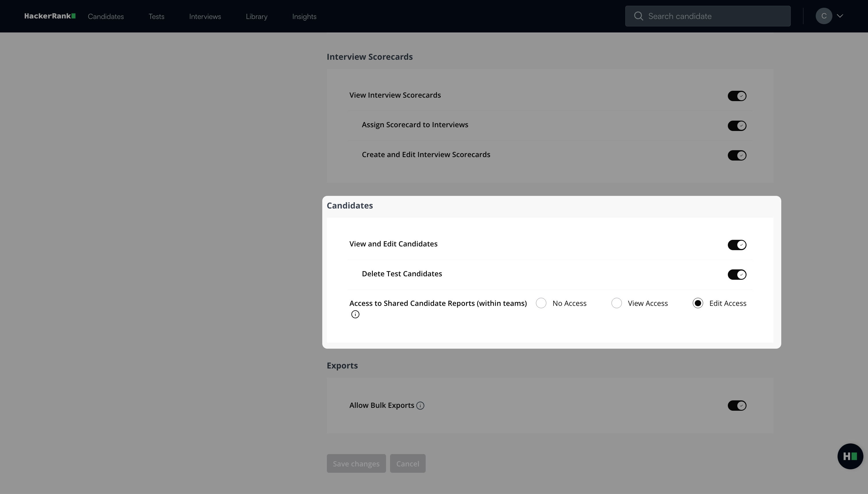
Task: Click the Cancel button
Action: [407, 464]
